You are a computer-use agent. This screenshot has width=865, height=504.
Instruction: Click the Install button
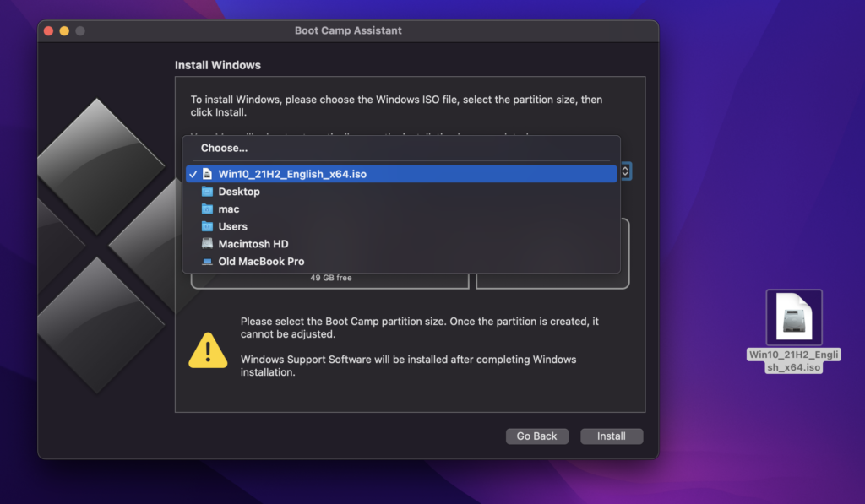tap(612, 436)
